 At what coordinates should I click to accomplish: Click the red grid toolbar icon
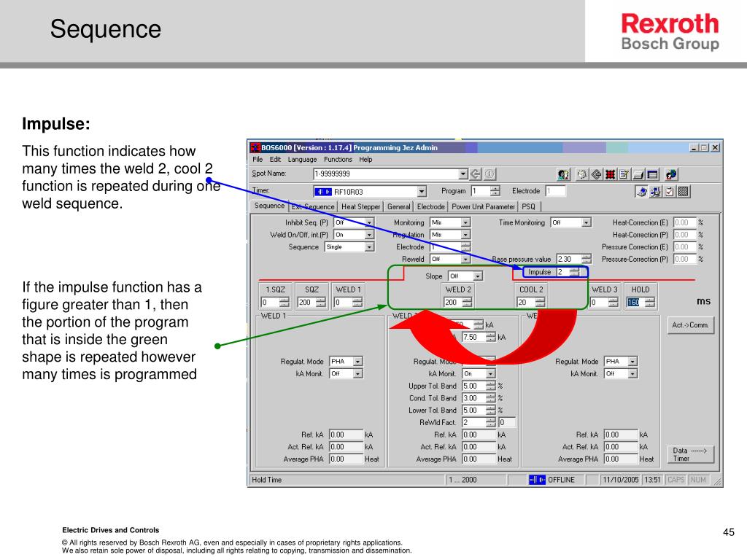click(610, 175)
